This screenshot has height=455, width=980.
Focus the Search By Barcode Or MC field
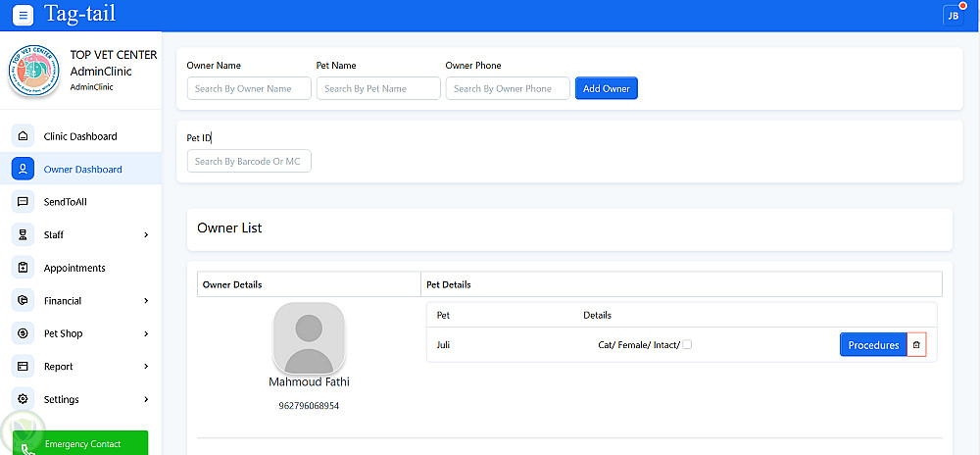(x=249, y=161)
